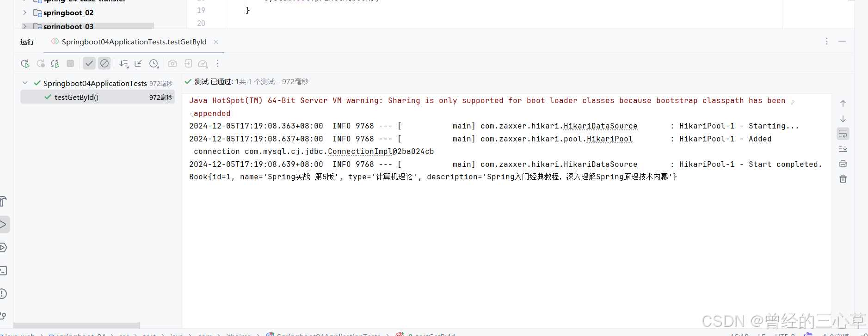Click editor line number 19
The width and height of the screenshot is (868, 336).
pos(201,10)
